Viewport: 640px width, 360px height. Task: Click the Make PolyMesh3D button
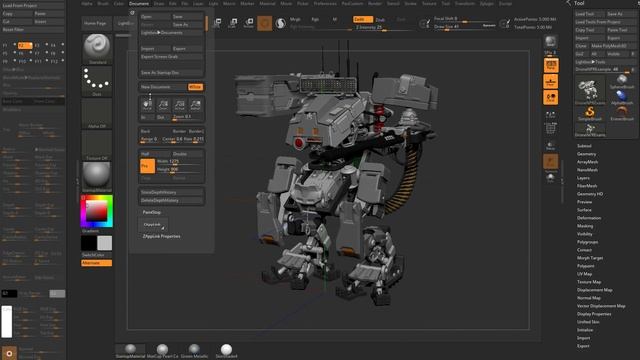click(x=613, y=46)
